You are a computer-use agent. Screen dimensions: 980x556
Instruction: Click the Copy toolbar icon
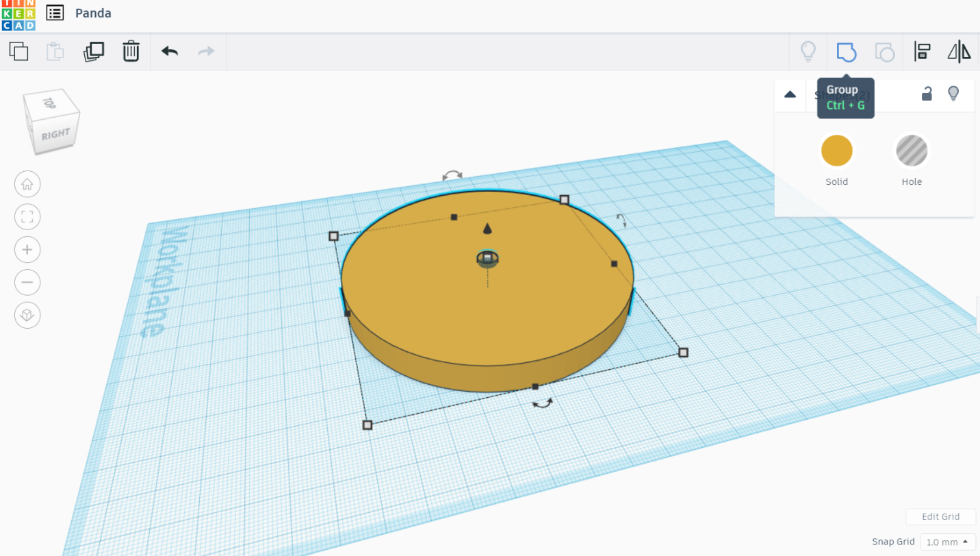pos(18,51)
